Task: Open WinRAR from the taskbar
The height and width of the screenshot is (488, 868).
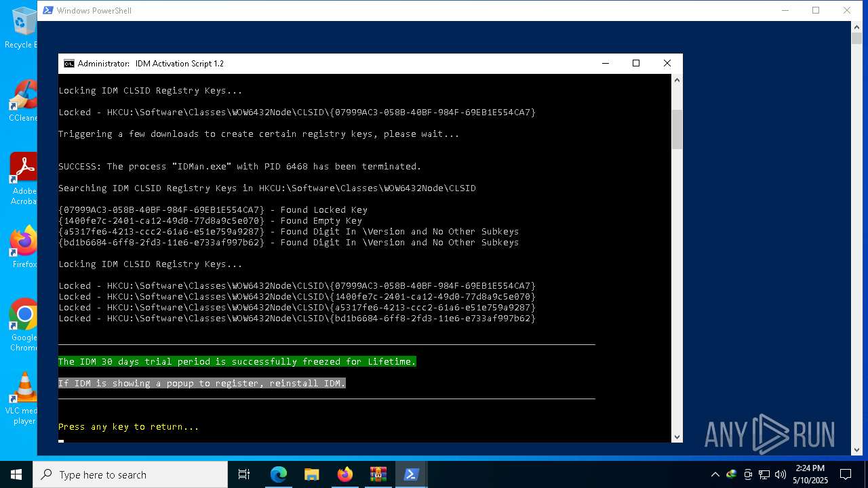Action: coord(378,474)
